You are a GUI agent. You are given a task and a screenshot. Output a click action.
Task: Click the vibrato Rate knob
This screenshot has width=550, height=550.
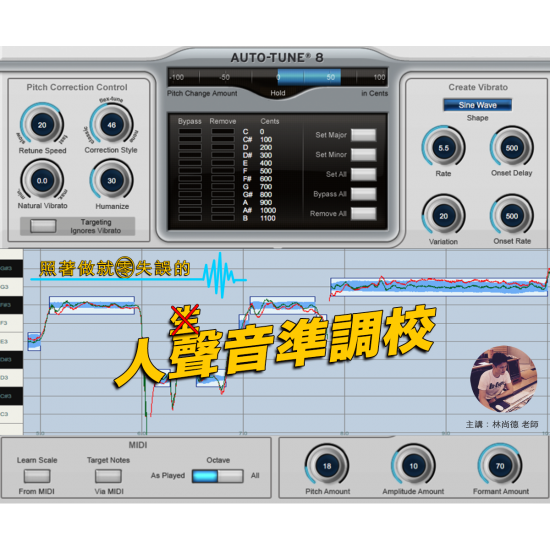(443, 148)
